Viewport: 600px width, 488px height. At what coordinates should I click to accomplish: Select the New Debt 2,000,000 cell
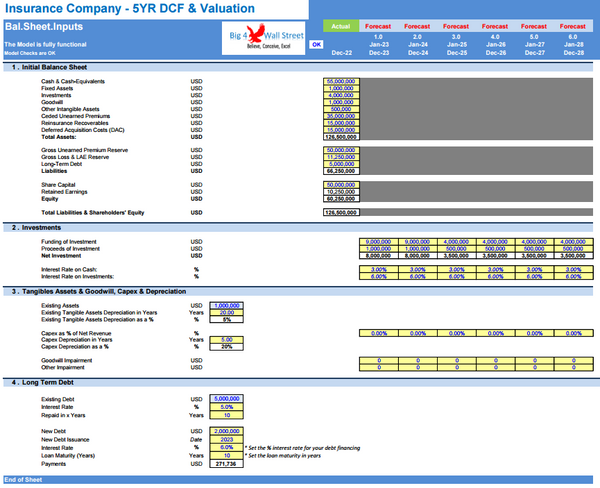(227, 431)
